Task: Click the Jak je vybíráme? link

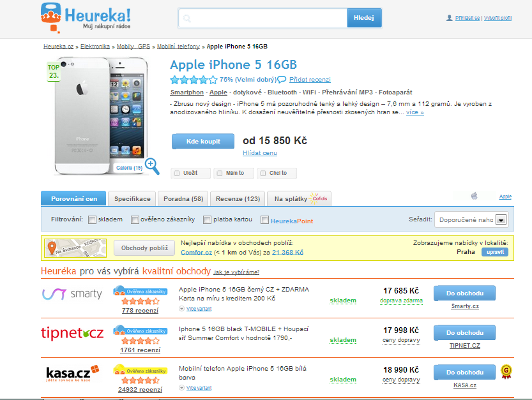Action: 236,272
